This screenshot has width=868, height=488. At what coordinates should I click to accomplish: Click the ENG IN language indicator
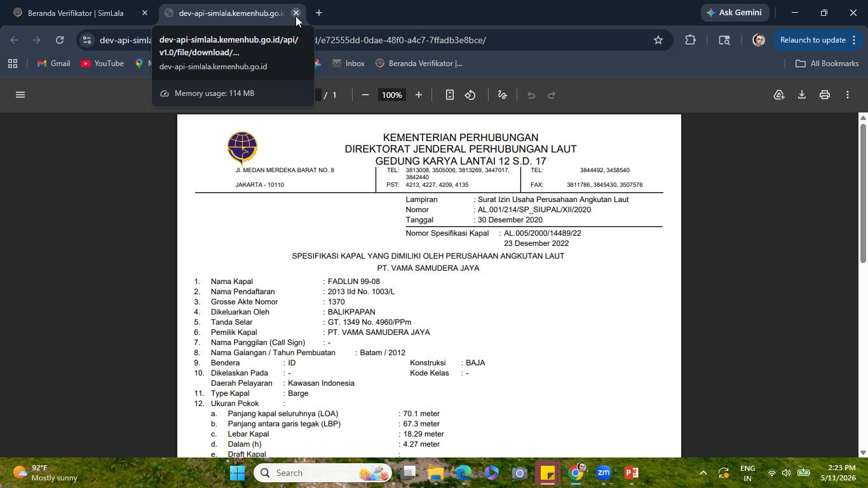coord(748,473)
